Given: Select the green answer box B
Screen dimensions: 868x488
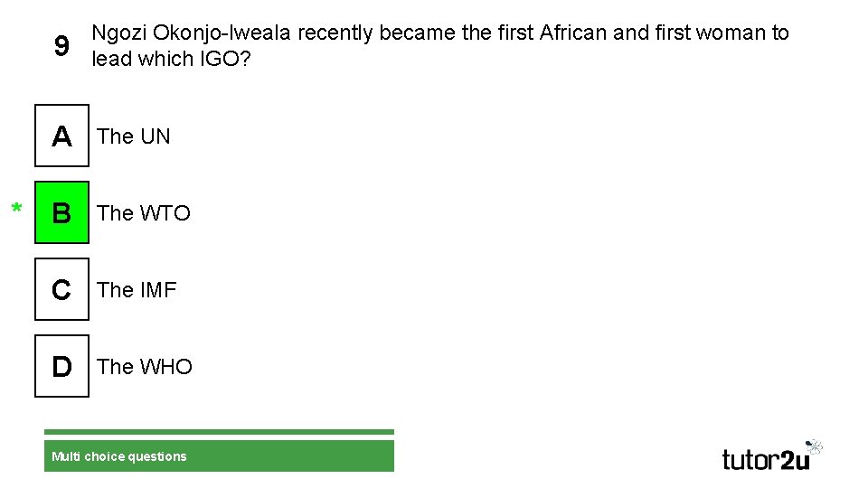Looking at the screenshot, I should [61, 213].
